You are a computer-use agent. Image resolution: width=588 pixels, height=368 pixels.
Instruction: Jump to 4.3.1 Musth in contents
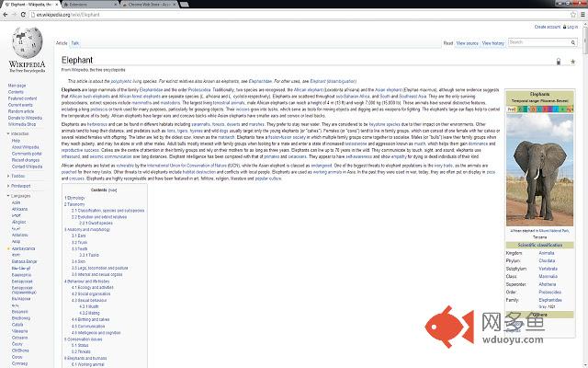[89, 306]
